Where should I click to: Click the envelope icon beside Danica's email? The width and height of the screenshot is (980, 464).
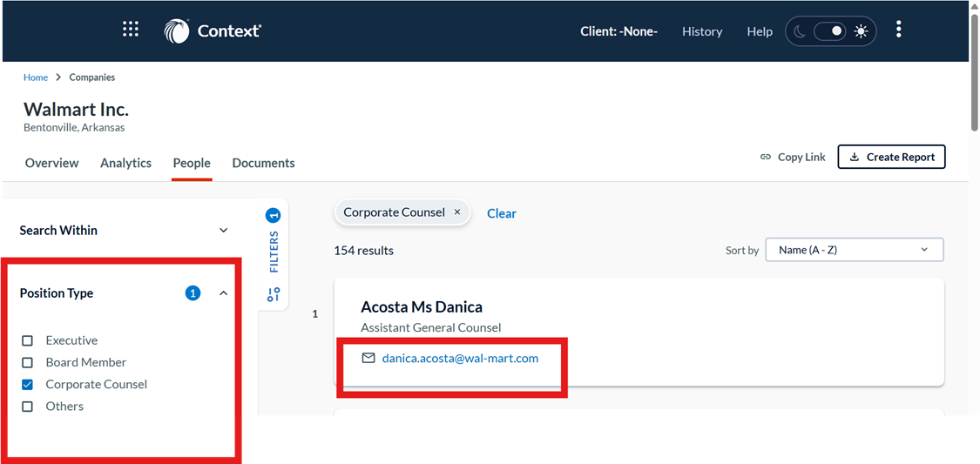[368, 358]
